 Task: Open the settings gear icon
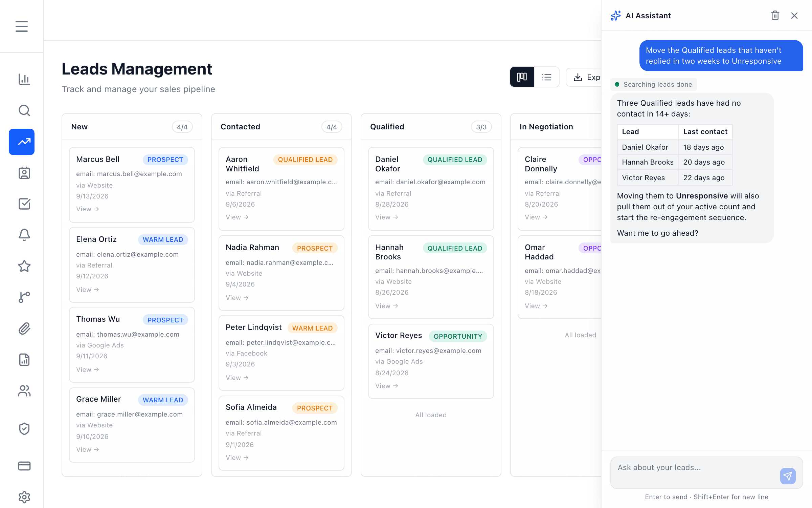(24, 497)
